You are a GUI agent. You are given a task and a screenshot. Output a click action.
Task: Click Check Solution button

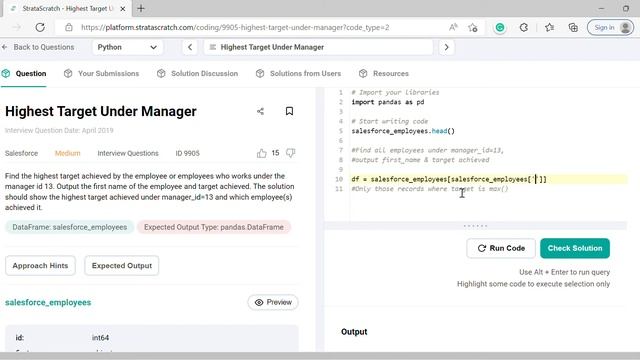[575, 248]
